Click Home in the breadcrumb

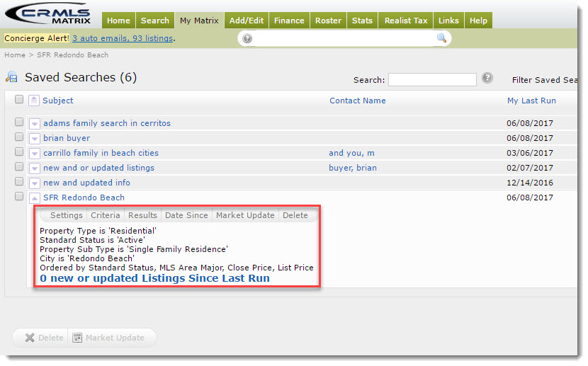[15, 55]
